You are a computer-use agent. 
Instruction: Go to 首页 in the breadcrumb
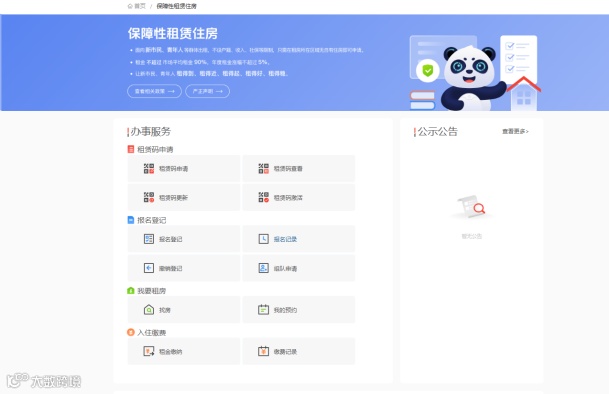(x=136, y=6)
